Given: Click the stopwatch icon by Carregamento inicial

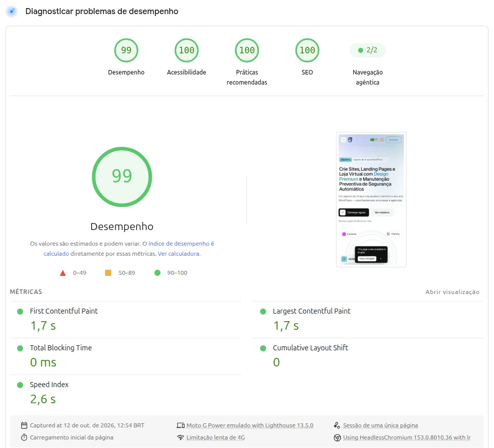Looking at the screenshot, I should (24, 437).
